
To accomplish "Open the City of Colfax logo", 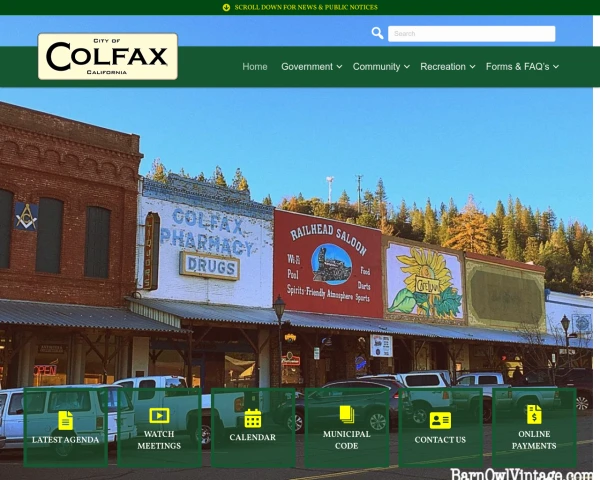I will tap(108, 56).
